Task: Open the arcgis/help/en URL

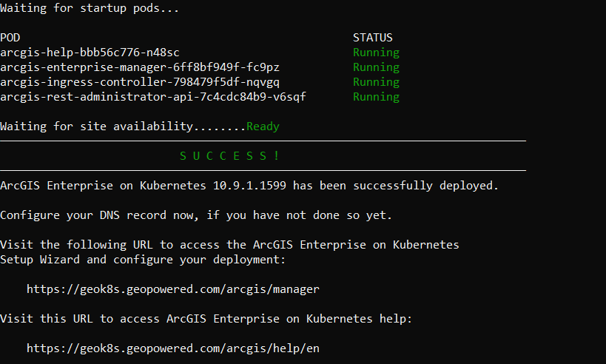Action: [x=172, y=348]
